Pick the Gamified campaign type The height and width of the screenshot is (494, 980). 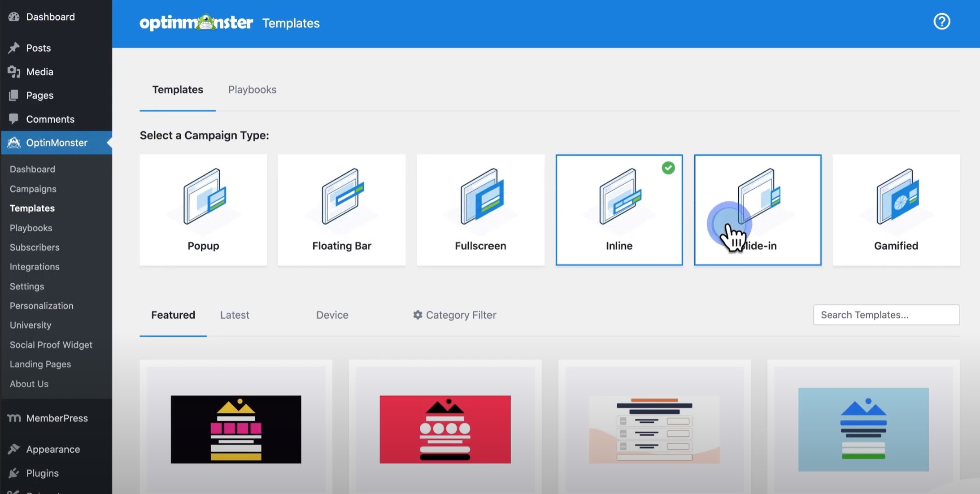pyautogui.click(x=896, y=210)
